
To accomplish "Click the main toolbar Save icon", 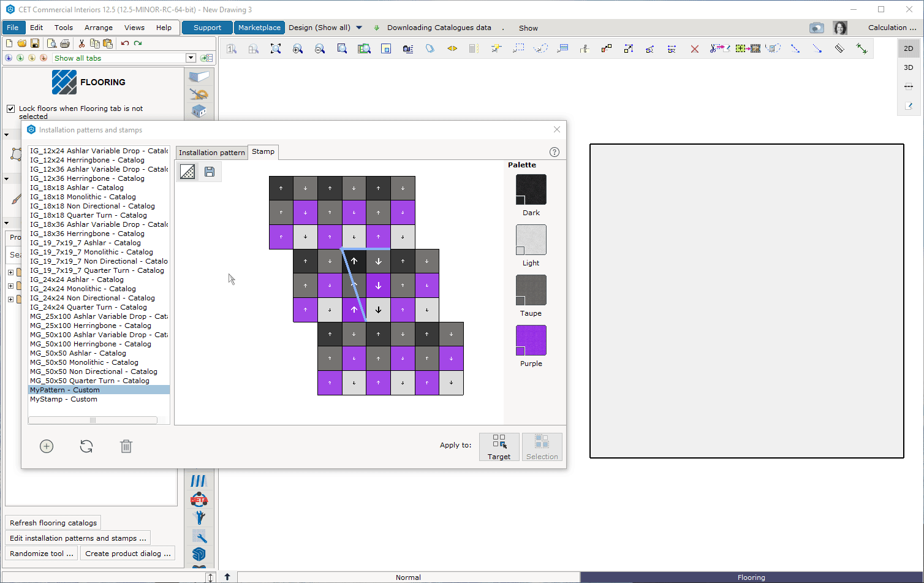I will click(x=35, y=44).
